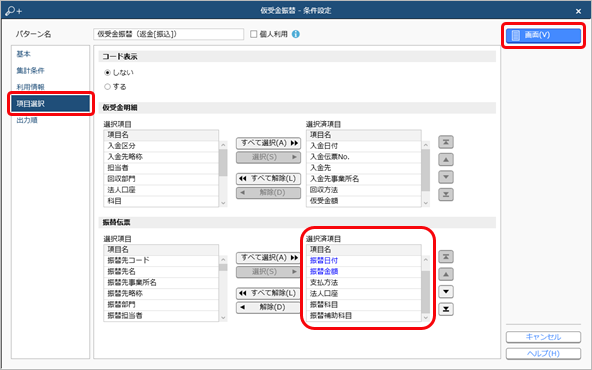Click 解除(D) in 仮受金明細
This screenshot has height=370, width=592.
click(268, 193)
